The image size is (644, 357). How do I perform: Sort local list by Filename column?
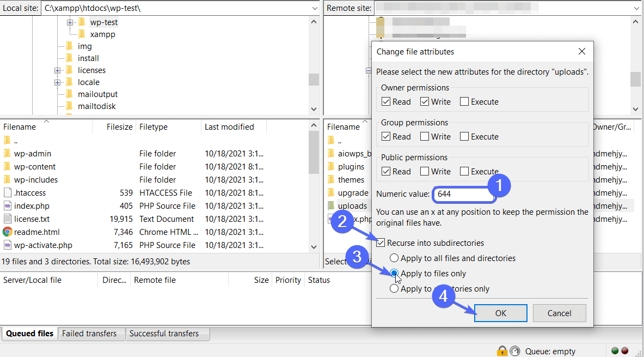[x=46, y=126]
